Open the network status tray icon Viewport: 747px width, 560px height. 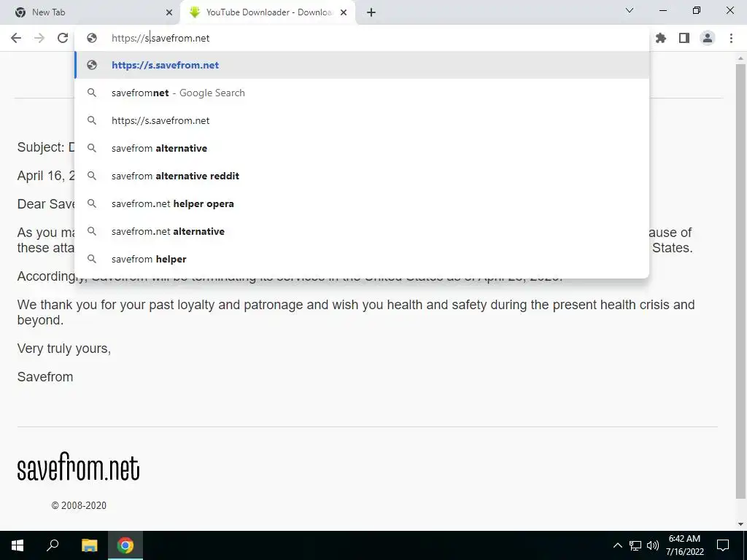[x=635, y=545]
